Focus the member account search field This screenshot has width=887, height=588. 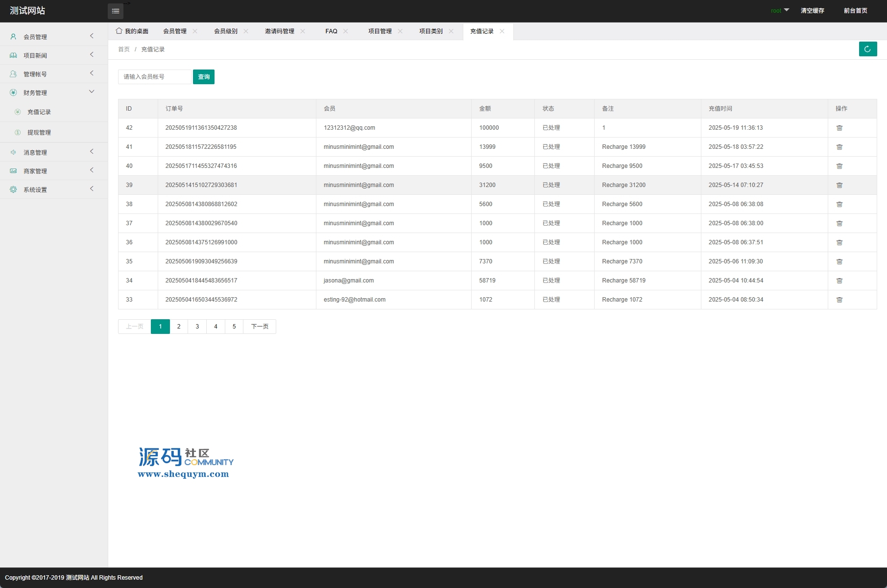154,77
